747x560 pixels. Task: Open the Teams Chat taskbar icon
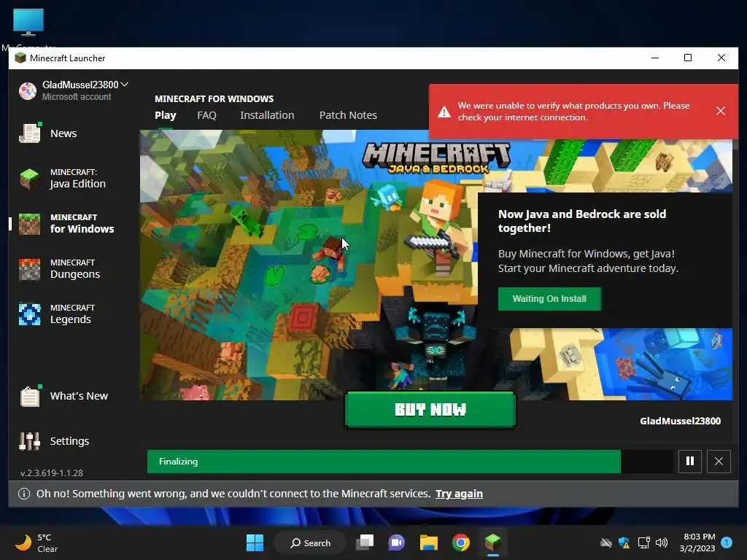click(x=396, y=542)
